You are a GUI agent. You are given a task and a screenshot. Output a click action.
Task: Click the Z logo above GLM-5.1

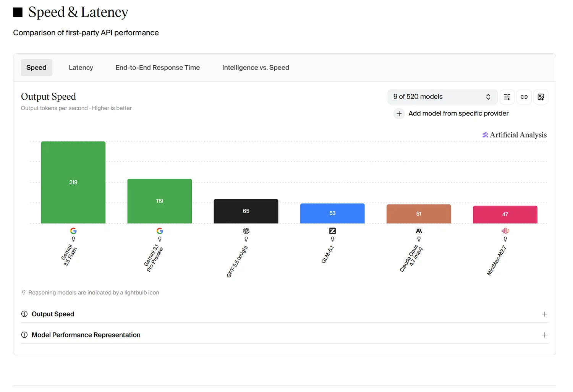332,231
